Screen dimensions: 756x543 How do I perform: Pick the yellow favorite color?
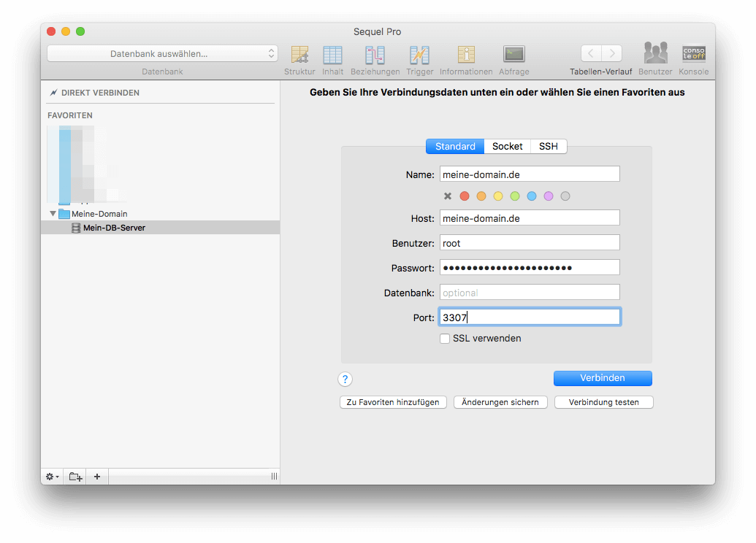498,196
